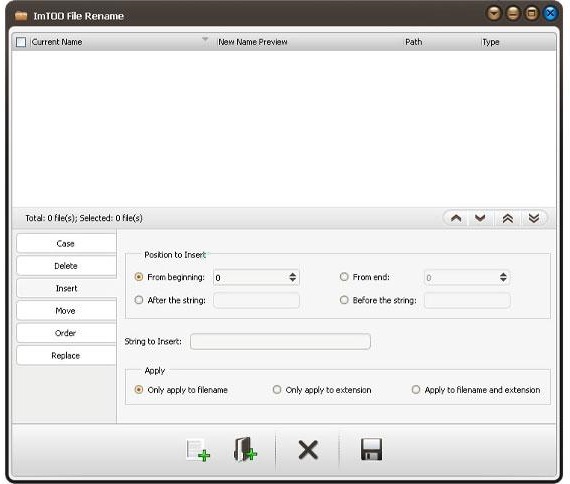Click the From beginning spinner arrows
Screen dimensions: 570x484
pyautogui.click(x=293, y=277)
